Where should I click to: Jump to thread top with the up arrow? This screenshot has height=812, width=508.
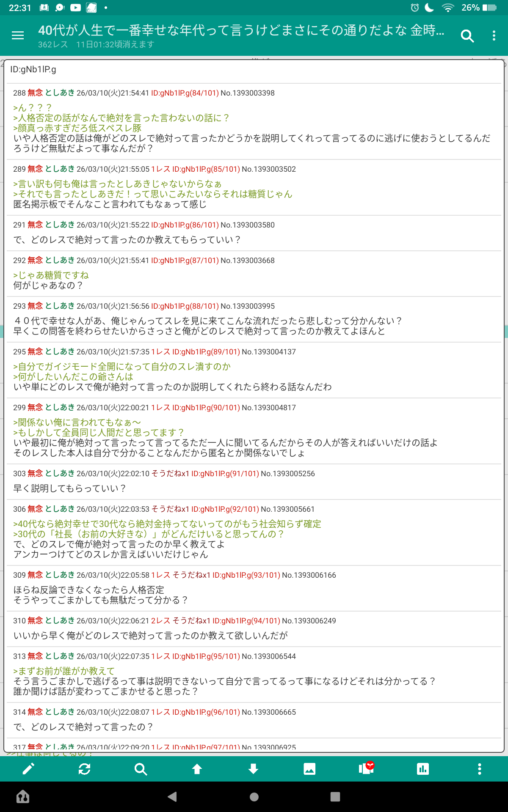[197, 768]
